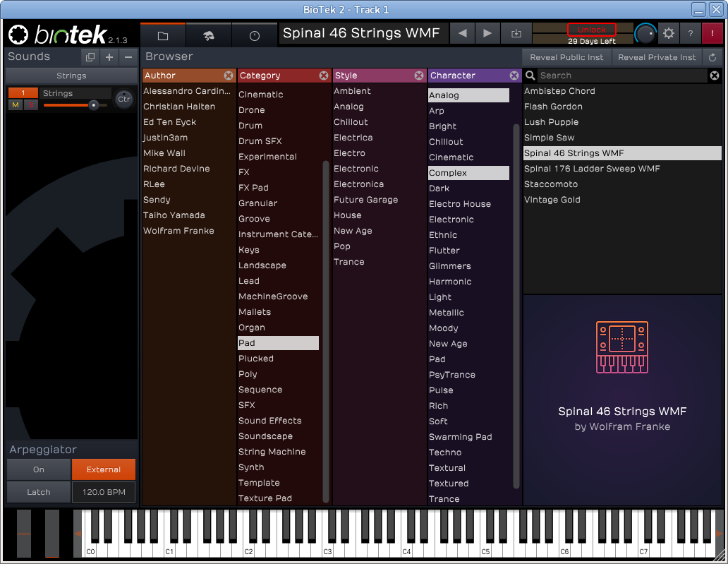
Task: Click the Strings sound header button
Action: 71,76
